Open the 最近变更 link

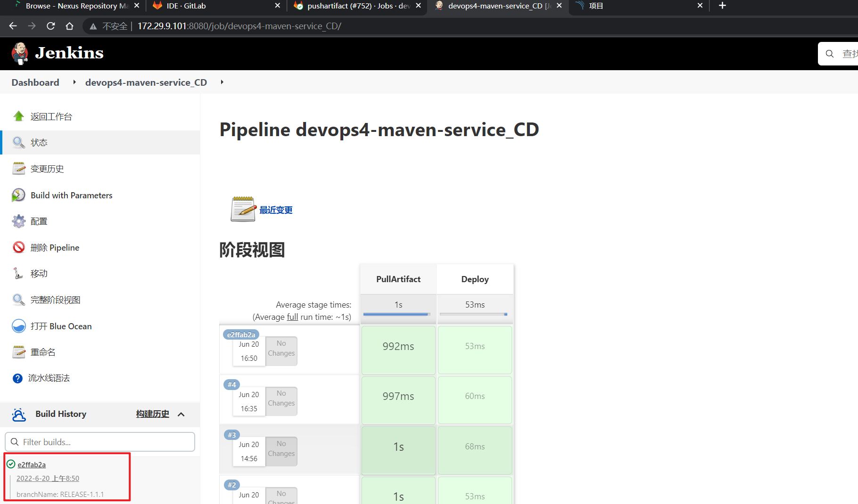point(276,210)
